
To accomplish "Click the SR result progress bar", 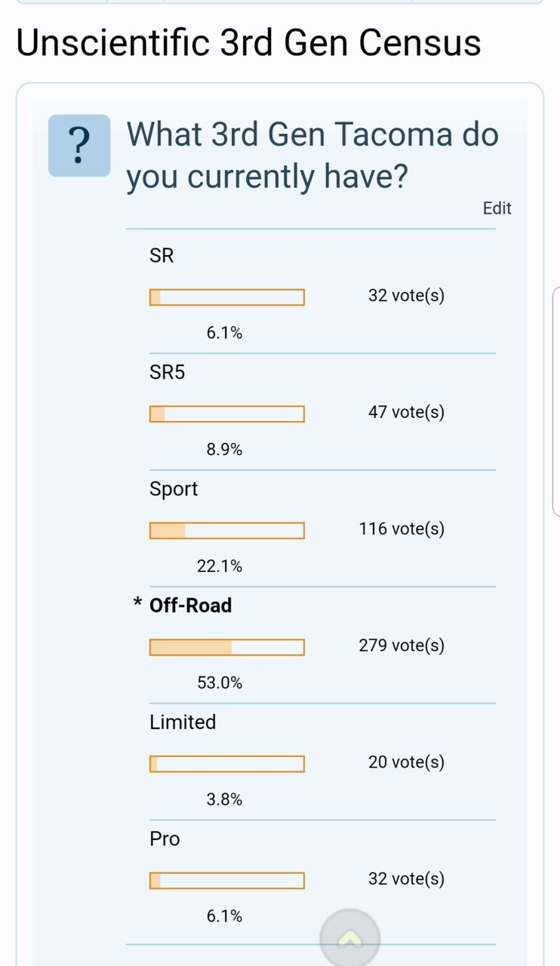I will [227, 297].
